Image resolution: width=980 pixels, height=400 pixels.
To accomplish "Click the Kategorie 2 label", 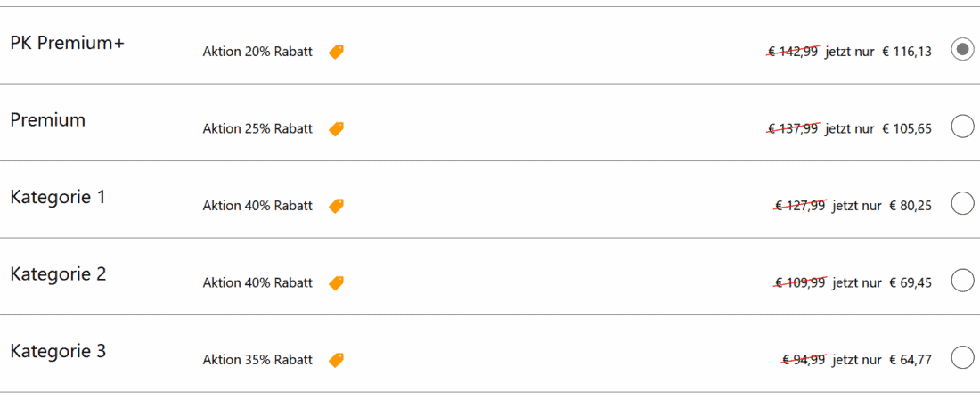I will click(x=58, y=274).
